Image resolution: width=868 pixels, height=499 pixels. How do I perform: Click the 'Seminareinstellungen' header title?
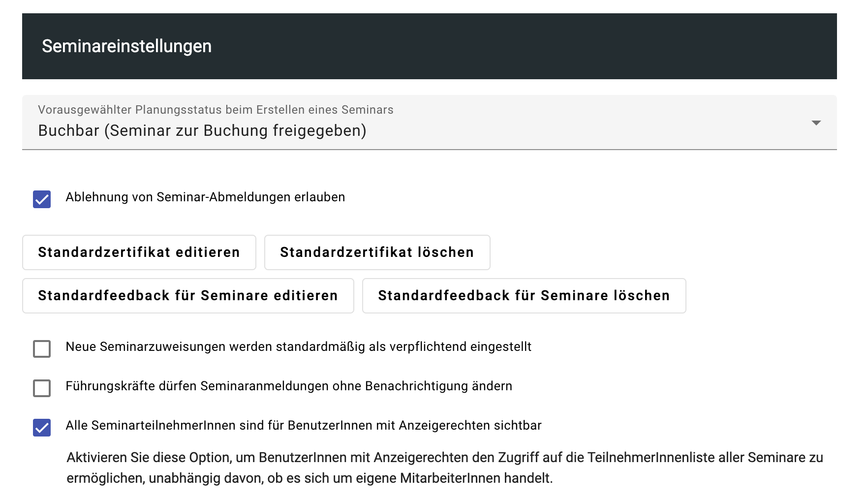(x=126, y=46)
